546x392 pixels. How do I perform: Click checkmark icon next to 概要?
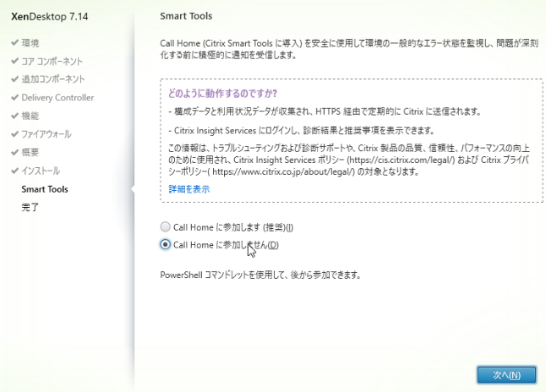click(x=14, y=152)
